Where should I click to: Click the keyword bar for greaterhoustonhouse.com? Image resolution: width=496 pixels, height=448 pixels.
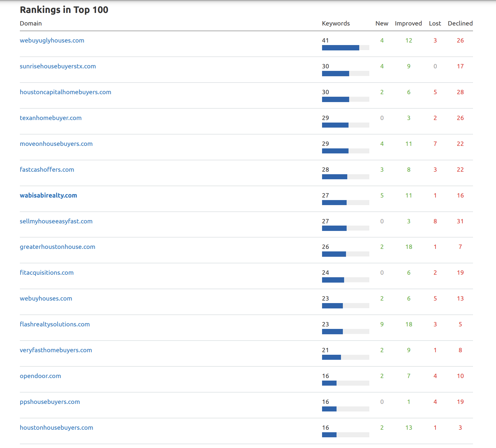[346, 254]
